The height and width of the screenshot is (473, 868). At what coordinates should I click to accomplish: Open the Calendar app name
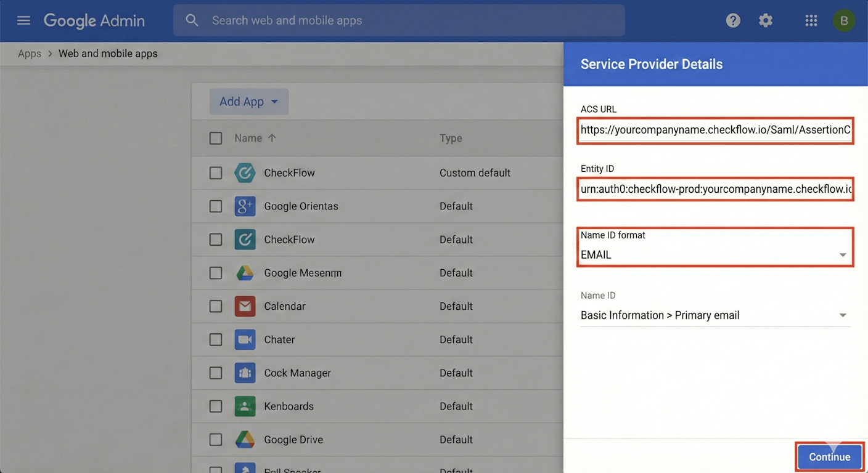[x=285, y=306]
